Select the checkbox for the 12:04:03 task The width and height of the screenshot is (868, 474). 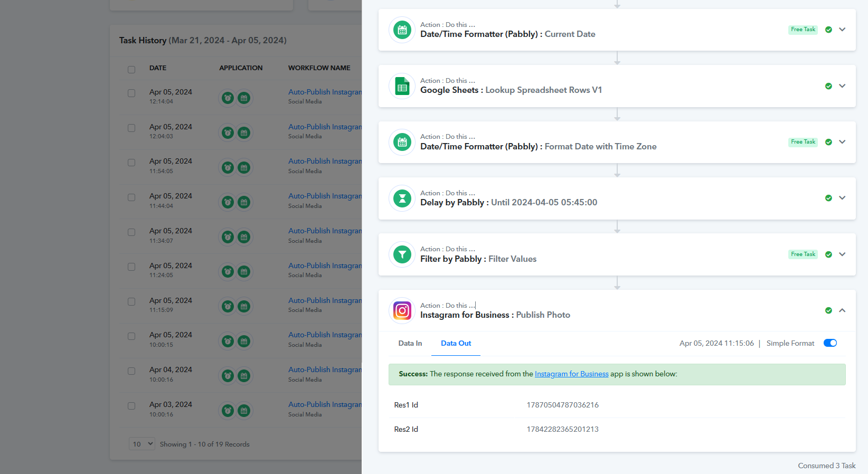click(x=131, y=128)
